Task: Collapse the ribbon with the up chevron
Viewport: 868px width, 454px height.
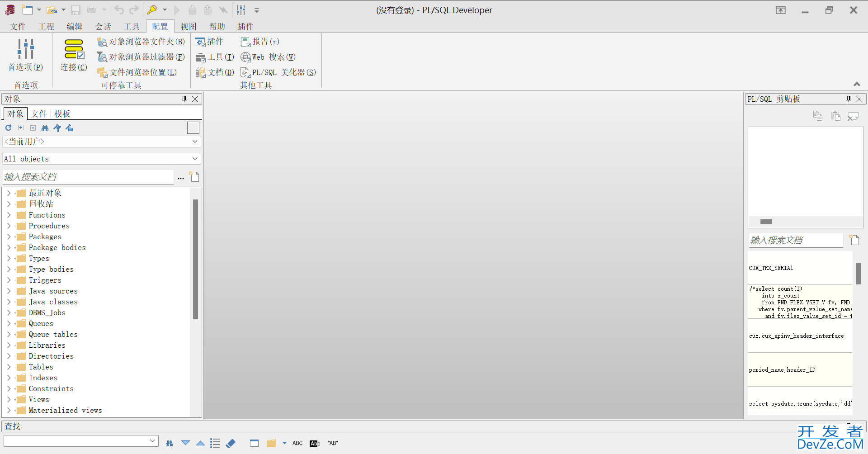Action: (x=857, y=84)
